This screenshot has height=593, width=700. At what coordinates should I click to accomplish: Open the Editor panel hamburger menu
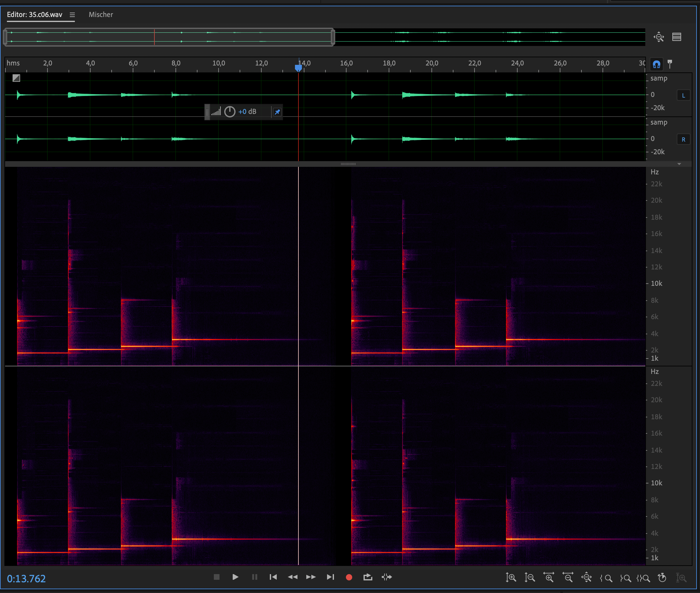tap(72, 15)
